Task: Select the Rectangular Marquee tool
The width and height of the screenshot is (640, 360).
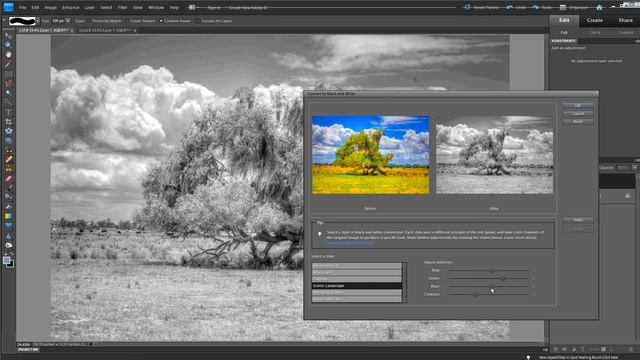Action: pyautogui.click(x=8, y=74)
